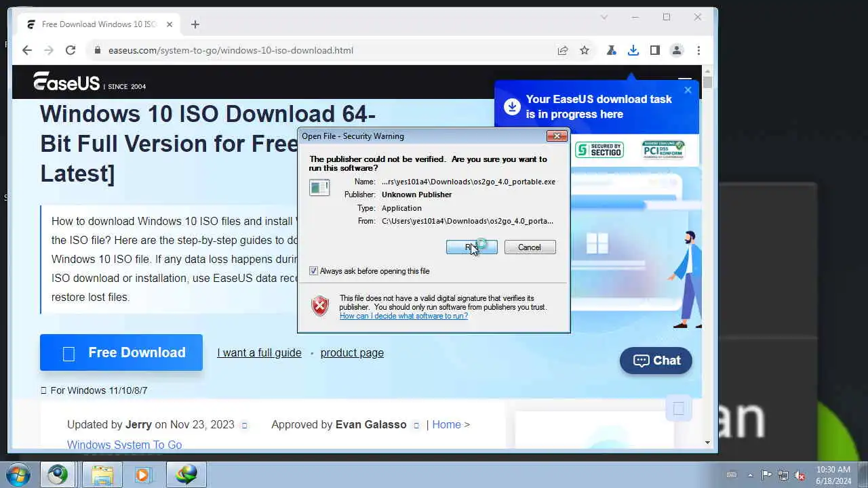Click the application file icon in dialog
This screenshot has height=488, width=868.
tap(319, 187)
